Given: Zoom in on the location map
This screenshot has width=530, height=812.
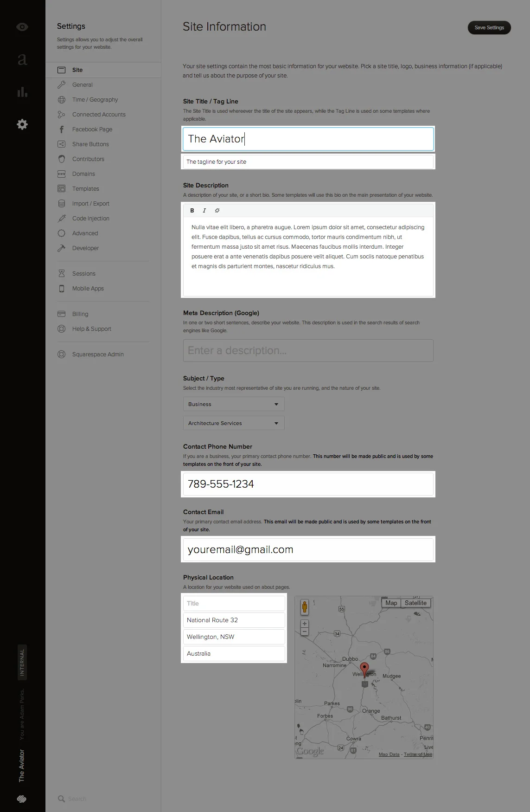Looking at the screenshot, I should pyautogui.click(x=305, y=624).
